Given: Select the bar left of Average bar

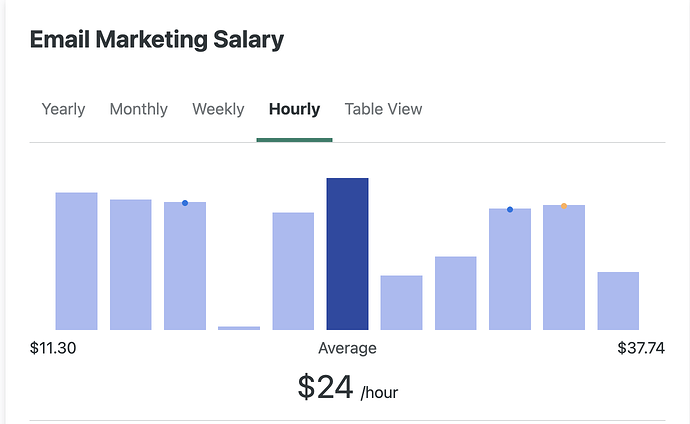Looking at the screenshot, I should (293, 271).
